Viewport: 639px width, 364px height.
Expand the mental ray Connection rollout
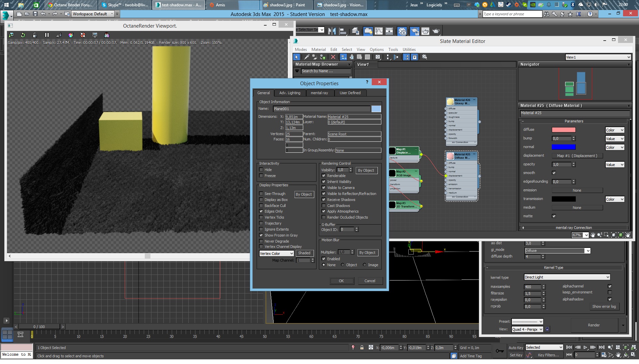click(573, 228)
